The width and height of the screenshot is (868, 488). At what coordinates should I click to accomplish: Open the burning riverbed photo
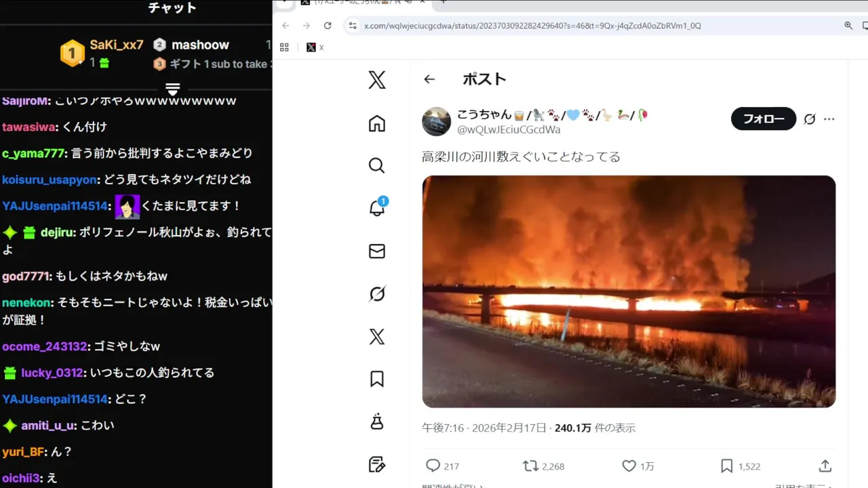(x=629, y=291)
